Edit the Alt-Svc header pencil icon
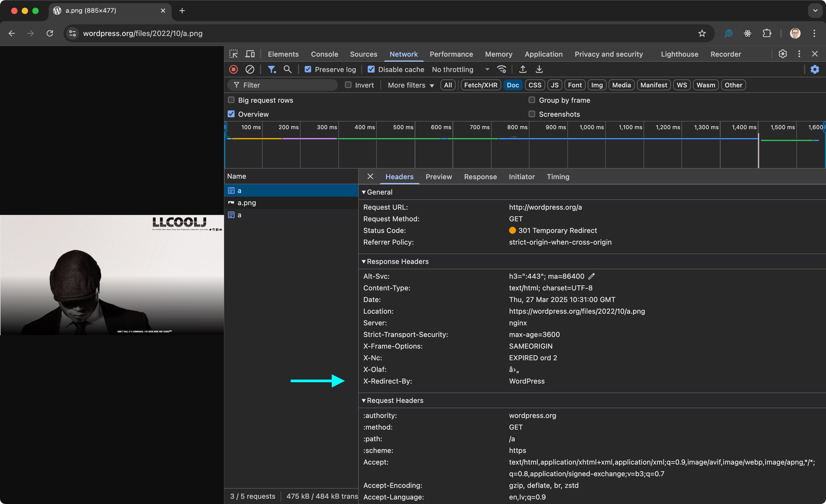 592,276
